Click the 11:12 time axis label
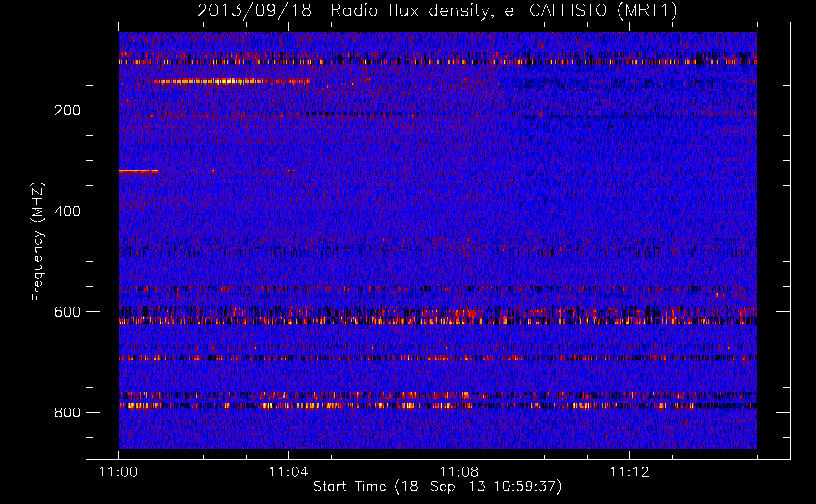The width and height of the screenshot is (816, 504). [629, 472]
